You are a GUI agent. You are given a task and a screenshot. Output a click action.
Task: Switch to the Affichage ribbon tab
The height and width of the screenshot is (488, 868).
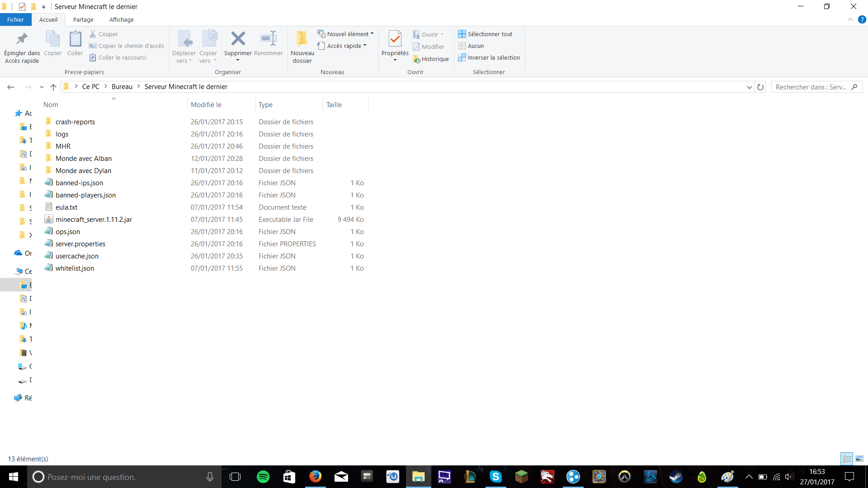(122, 19)
